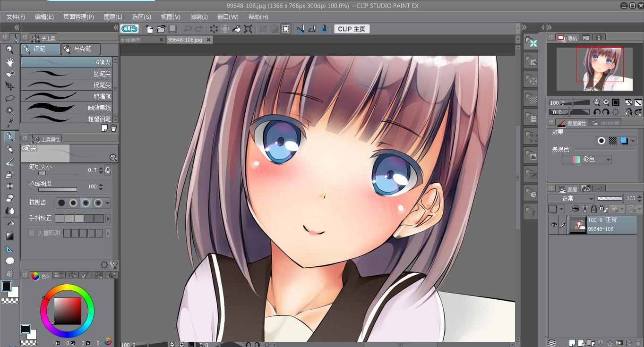This screenshot has height=347, width=644.
Task: Pick the Lasso selection tool
Action: tap(9, 98)
